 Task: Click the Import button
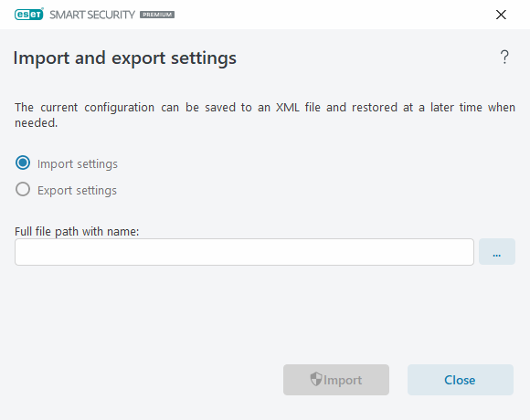point(336,380)
